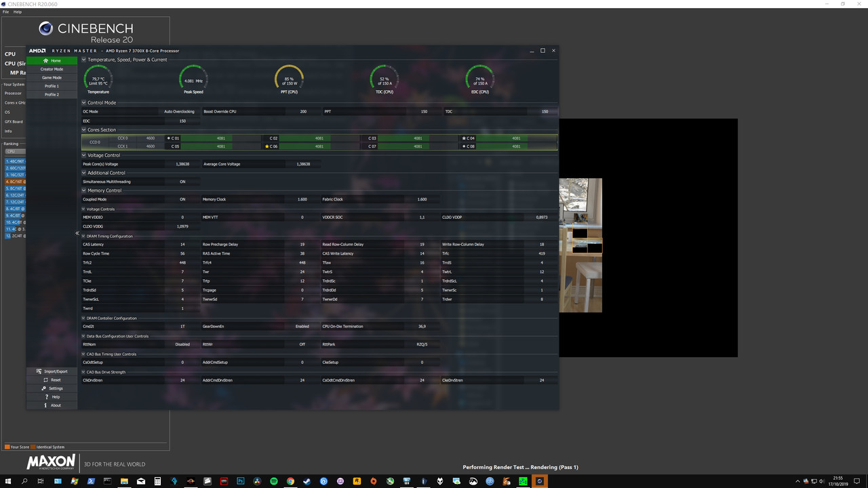868x488 pixels.
Task: Switch Coupled Mode off
Action: 182,199
